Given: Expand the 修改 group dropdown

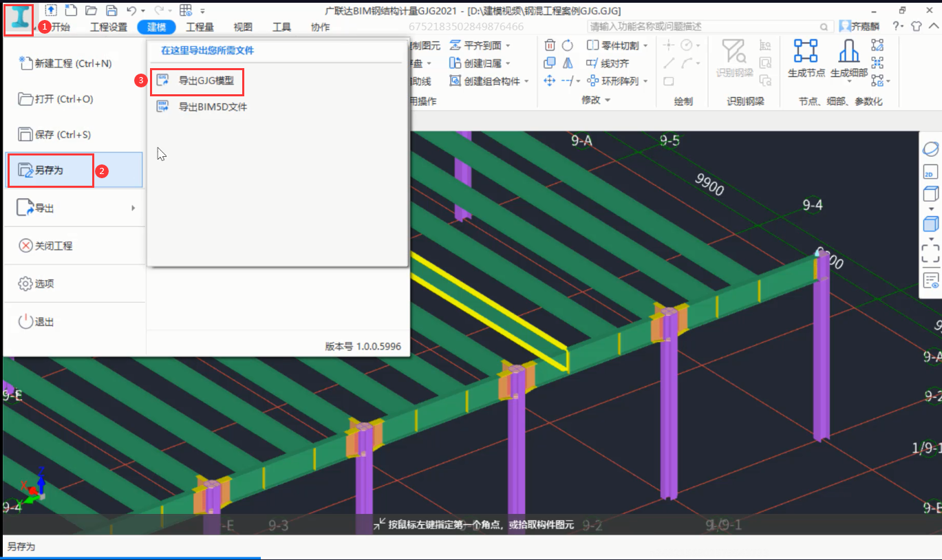Looking at the screenshot, I should 608,100.
